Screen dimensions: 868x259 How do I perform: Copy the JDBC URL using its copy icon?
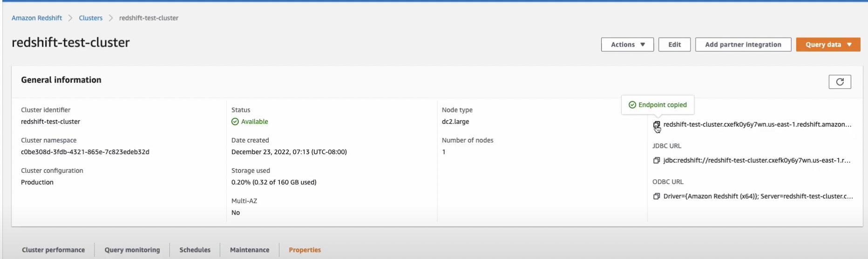657,161
